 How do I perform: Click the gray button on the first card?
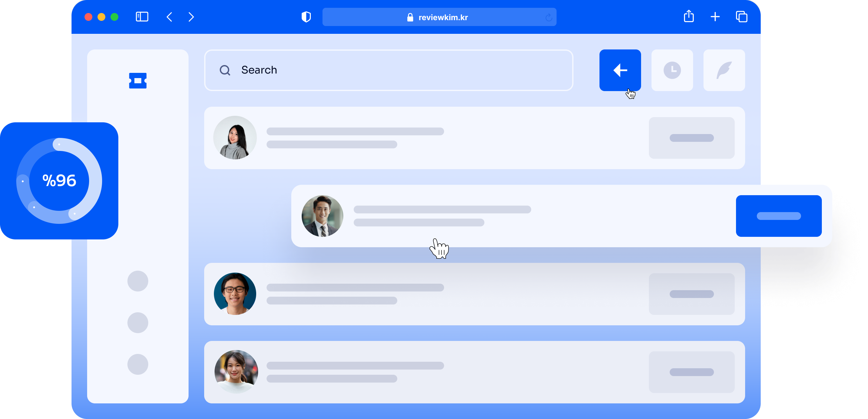tap(691, 138)
